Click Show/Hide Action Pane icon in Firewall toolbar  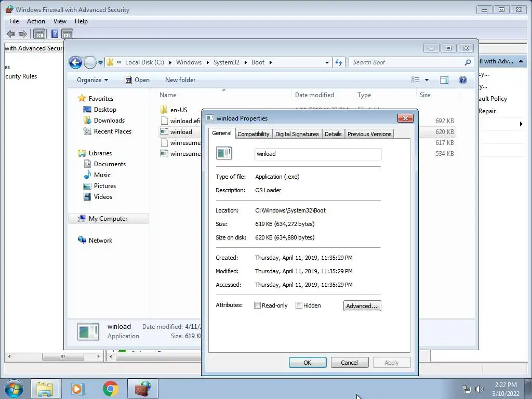pyautogui.click(x=67, y=34)
